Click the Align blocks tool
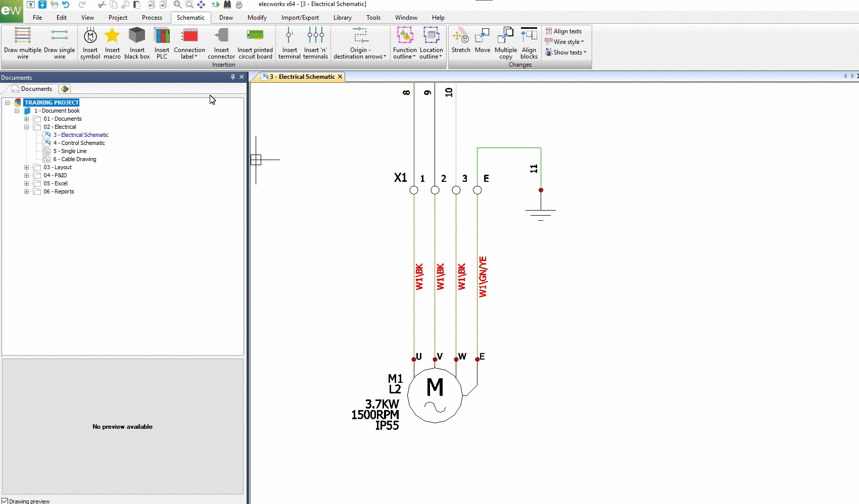Screen dimensions: 859x504 coord(529,43)
